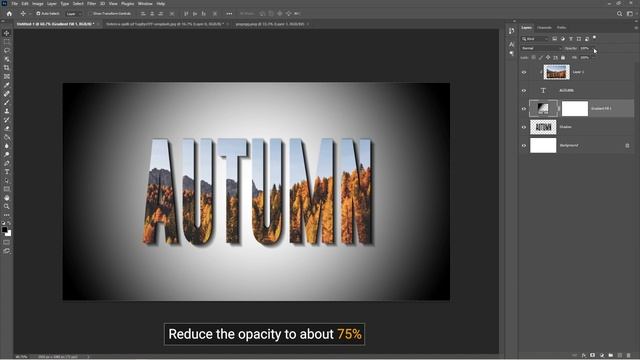Click lock image pixels brush icon
The image size is (640, 360).
tap(541, 58)
